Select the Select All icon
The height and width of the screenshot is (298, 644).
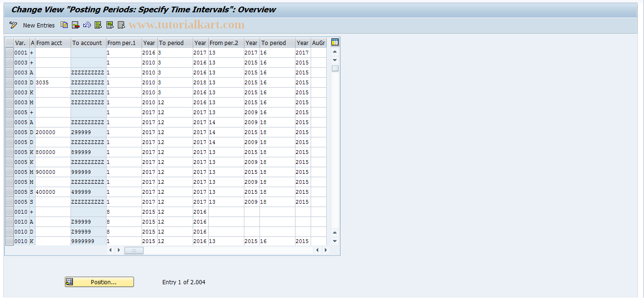[98, 25]
